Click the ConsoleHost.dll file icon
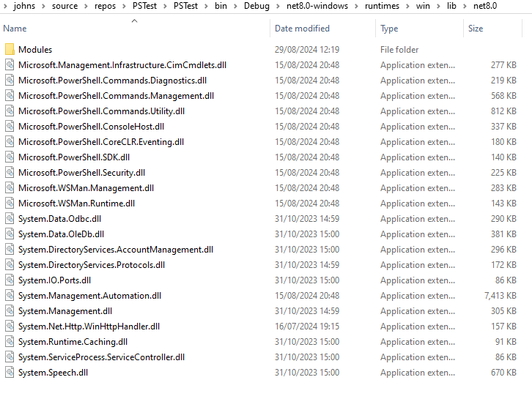Screen dimensions: 532x399 click(10, 127)
